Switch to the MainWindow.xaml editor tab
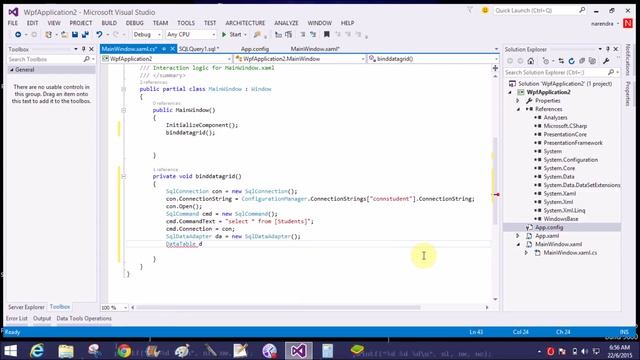640x360 pixels. pos(315,49)
